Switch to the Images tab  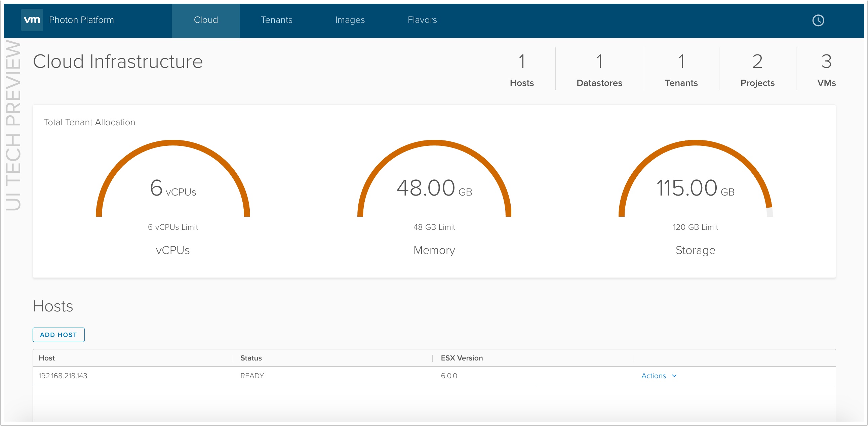point(350,20)
